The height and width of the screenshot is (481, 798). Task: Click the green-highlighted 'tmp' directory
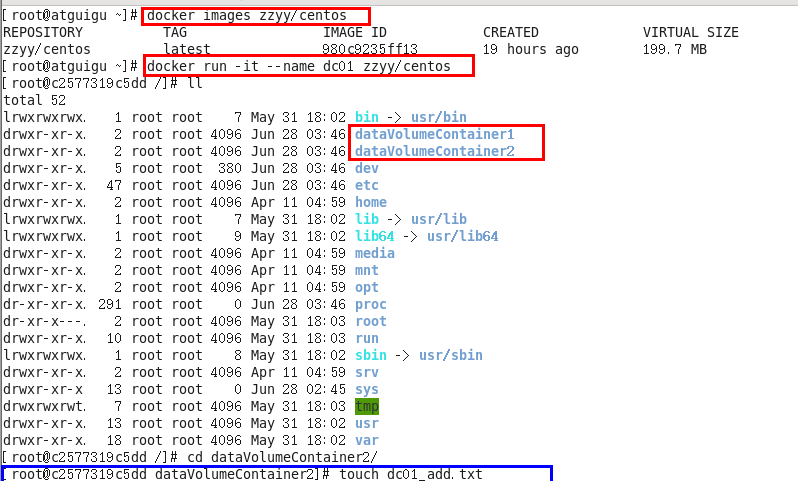[367, 406]
